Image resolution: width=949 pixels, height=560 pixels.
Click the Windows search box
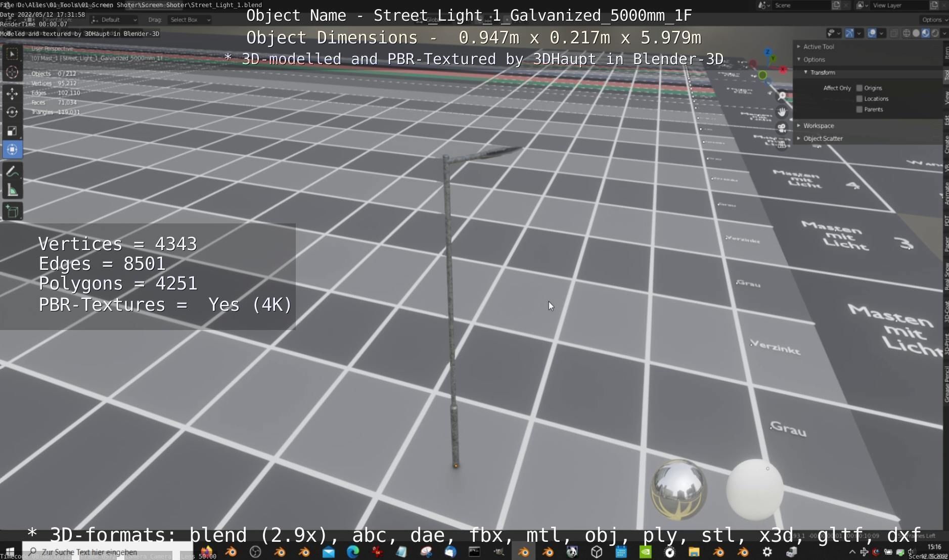point(107,552)
